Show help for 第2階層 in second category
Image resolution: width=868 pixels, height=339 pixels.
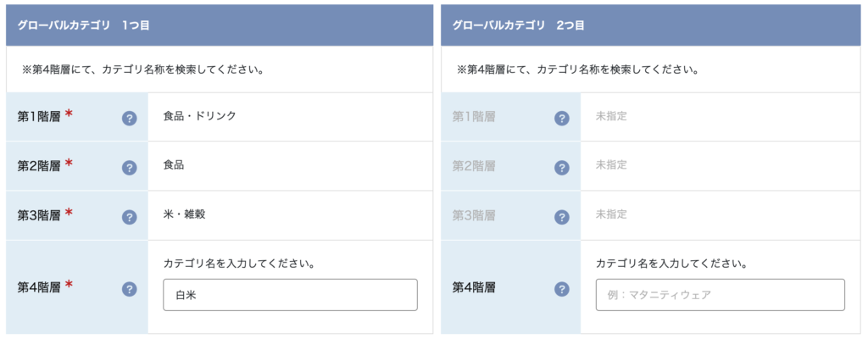[x=561, y=168]
